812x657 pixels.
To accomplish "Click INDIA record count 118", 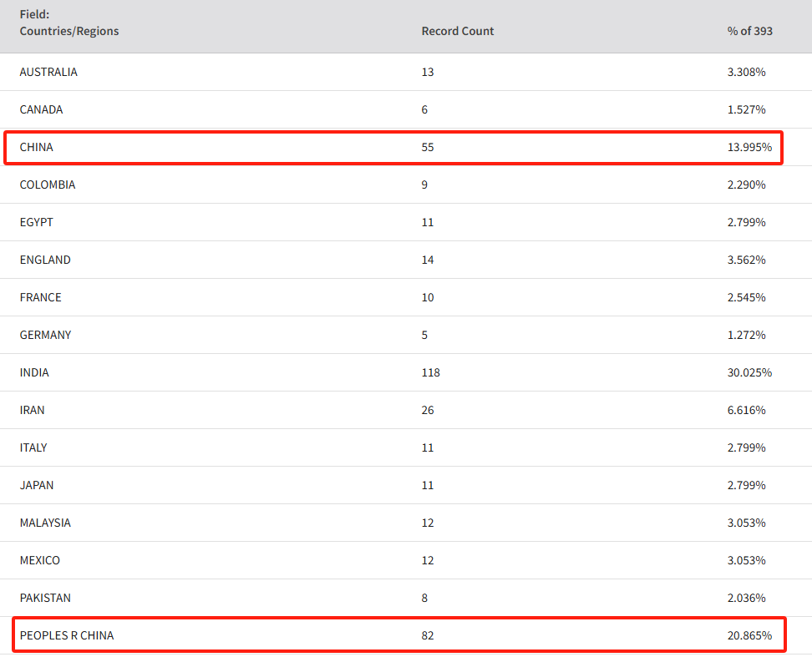I will click(430, 372).
